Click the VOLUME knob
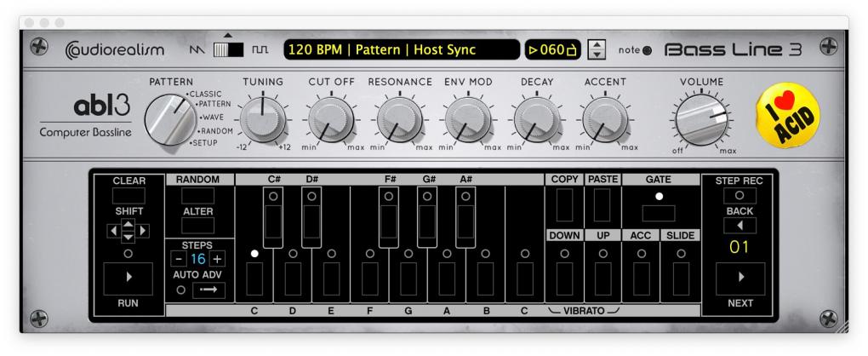The width and height of the screenshot is (868, 356). 702,119
